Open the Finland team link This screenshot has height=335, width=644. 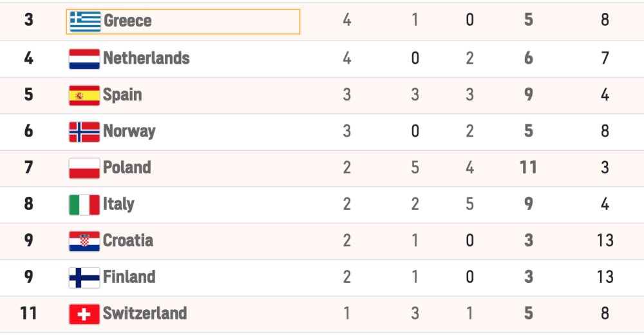129,277
